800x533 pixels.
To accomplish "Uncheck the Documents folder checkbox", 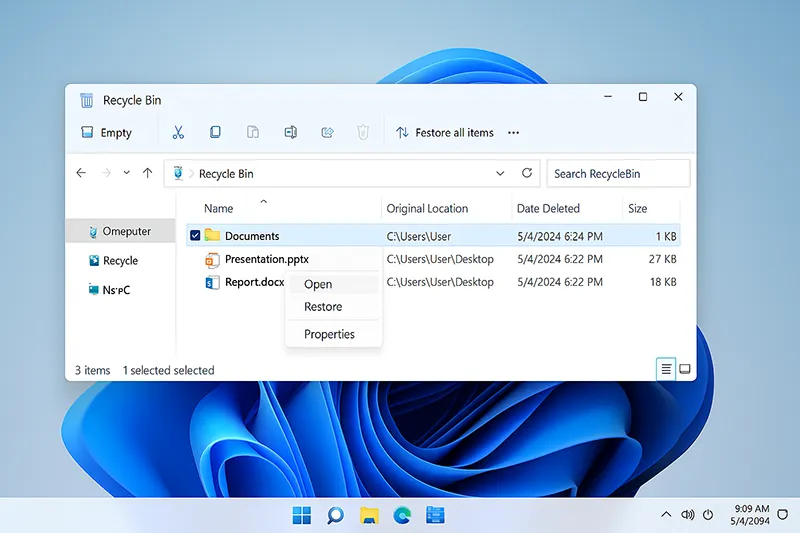I will tap(195, 236).
